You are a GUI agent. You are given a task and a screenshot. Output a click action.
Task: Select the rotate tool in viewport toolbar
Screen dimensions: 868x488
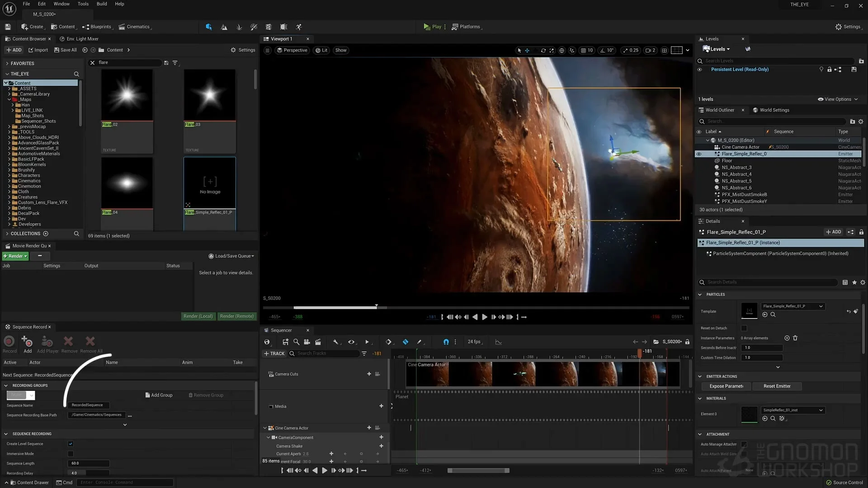(x=543, y=50)
